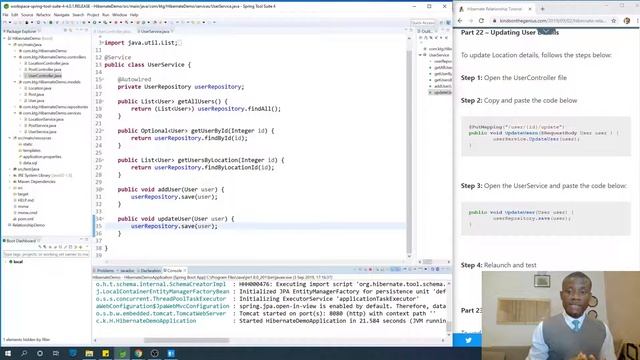Open the Navigate menu

62,15
